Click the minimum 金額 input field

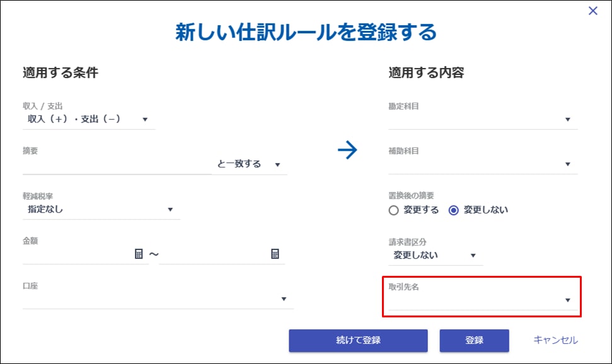click(x=76, y=254)
